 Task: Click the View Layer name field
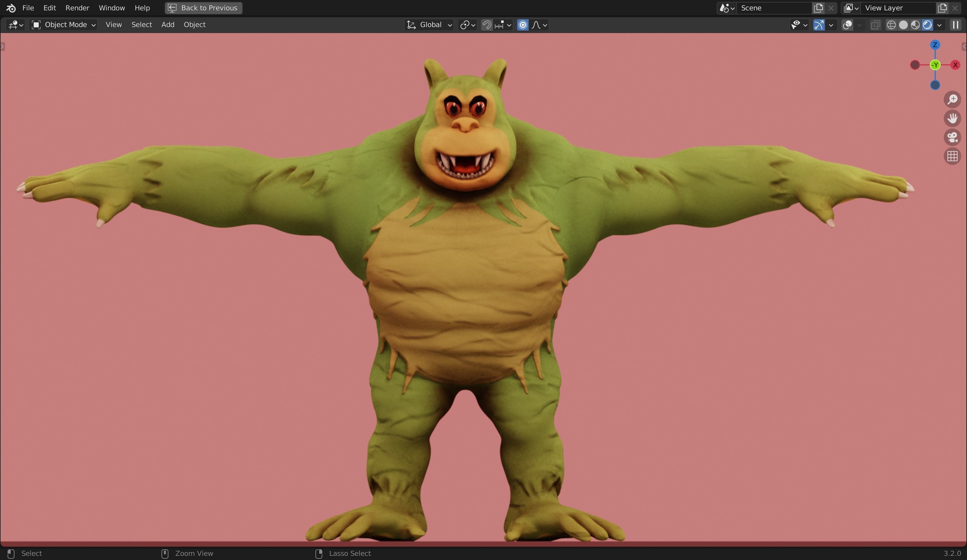click(898, 8)
